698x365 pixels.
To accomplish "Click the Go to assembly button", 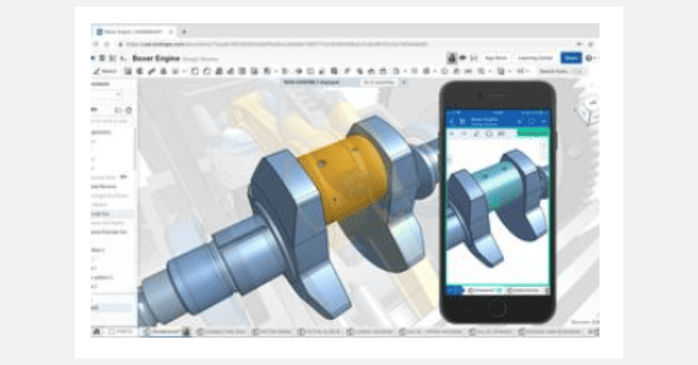I will (x=379, y=82).
